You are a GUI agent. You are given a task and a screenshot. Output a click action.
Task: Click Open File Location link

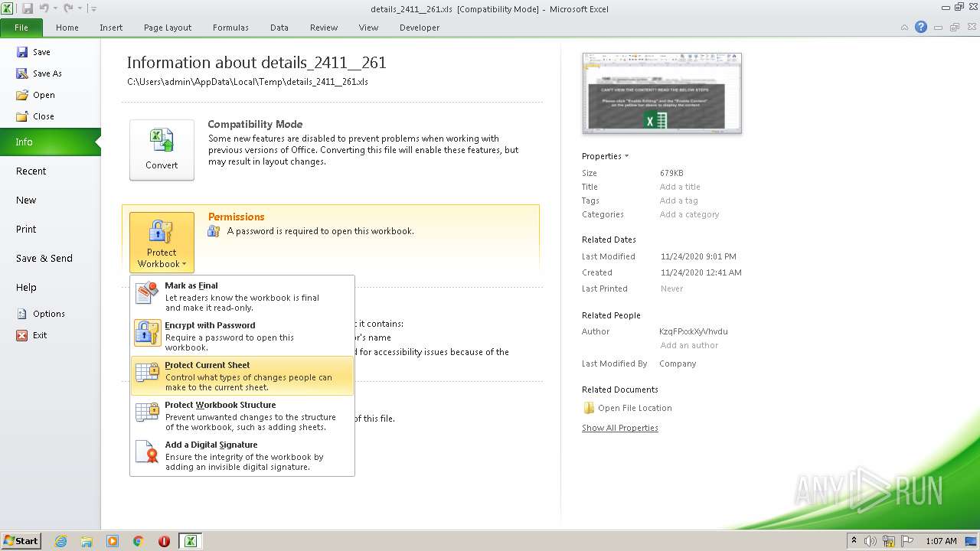pos(627,408)
